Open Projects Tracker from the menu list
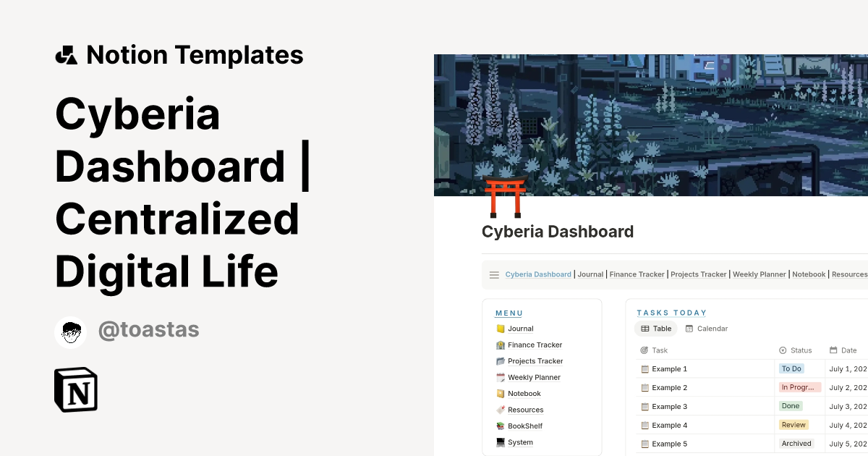868x456 pixels. [535, 361]
